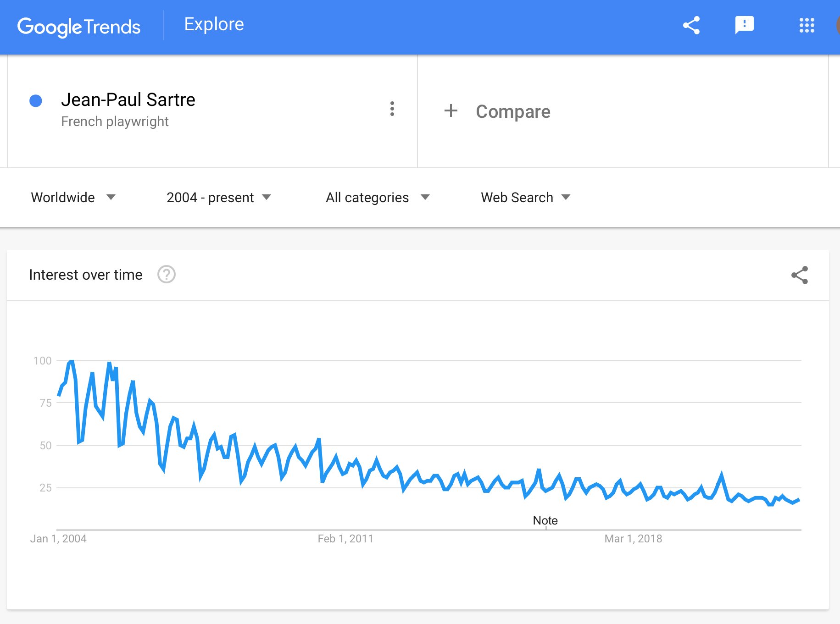Open the send feedback icon

click(744, 25)
